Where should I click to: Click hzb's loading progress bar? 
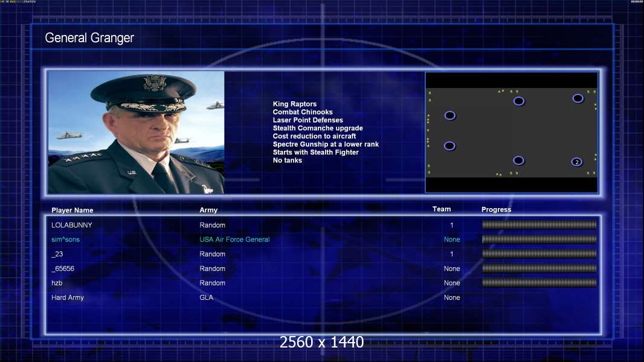pyautogui.click(x=539, y=282)
